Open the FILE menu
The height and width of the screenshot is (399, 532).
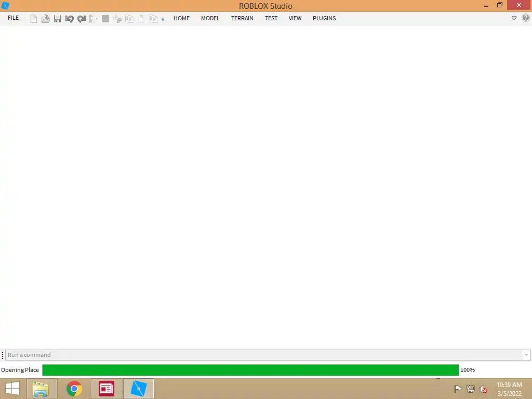[13, 18]
